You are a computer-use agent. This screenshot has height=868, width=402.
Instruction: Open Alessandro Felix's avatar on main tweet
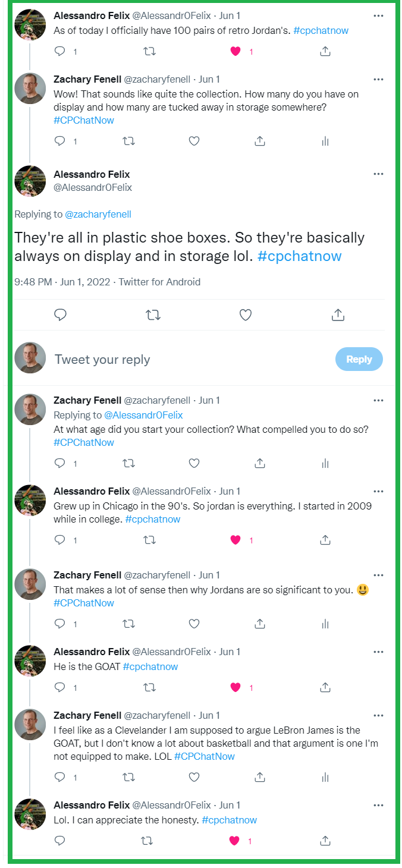[x=30, y=181]
